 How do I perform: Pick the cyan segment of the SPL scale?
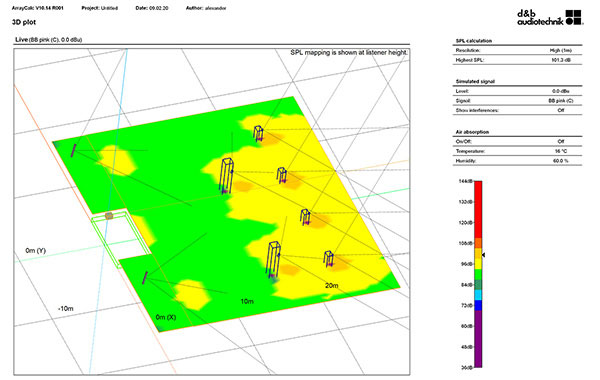tap(478, 295)
